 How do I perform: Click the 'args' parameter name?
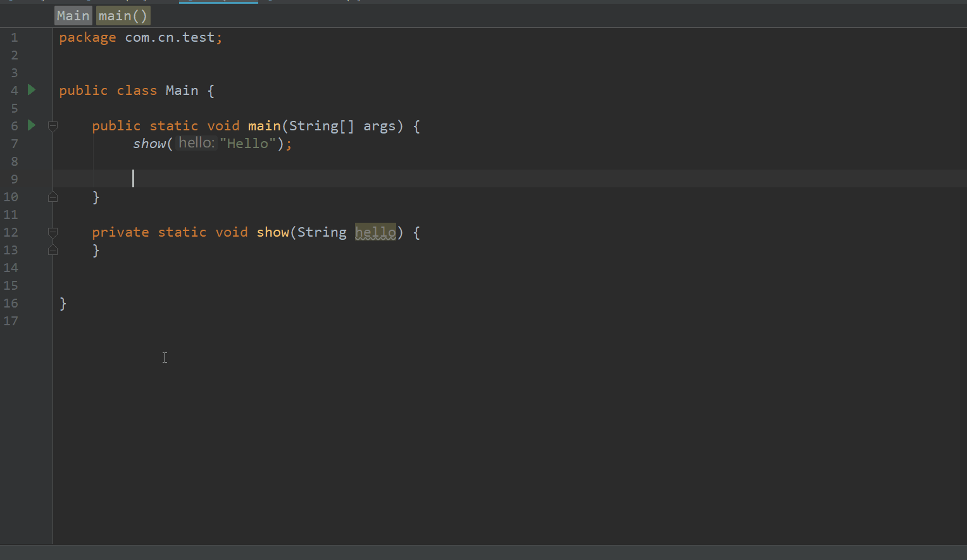(380, 126)
